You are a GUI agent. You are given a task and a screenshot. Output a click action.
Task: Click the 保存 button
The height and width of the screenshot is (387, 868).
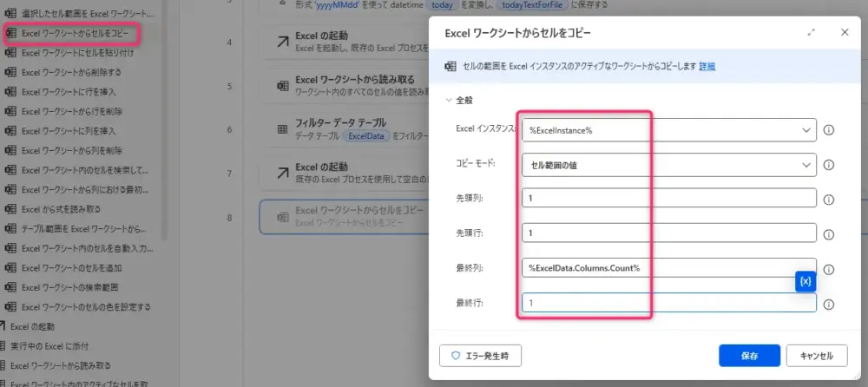pos(748,356)
